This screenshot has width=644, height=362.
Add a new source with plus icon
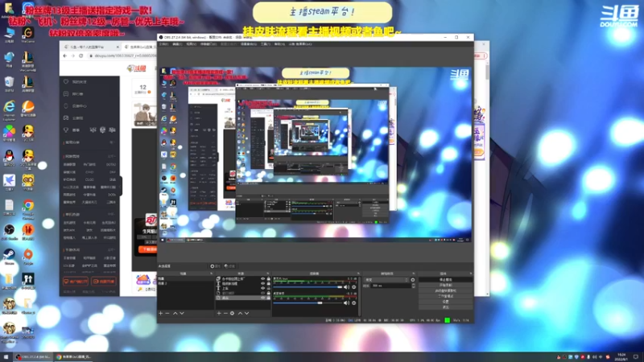pyautogui.click(x=219, y=313)
